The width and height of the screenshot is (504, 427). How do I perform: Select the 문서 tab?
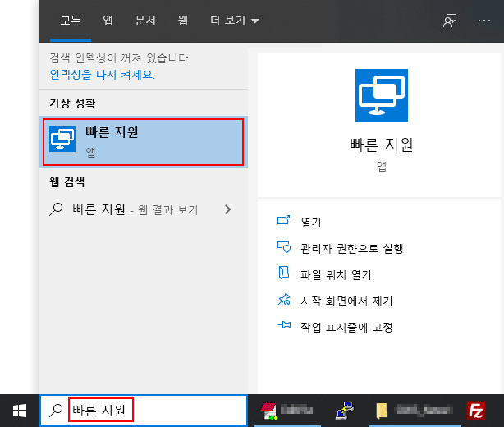[144, 21]
